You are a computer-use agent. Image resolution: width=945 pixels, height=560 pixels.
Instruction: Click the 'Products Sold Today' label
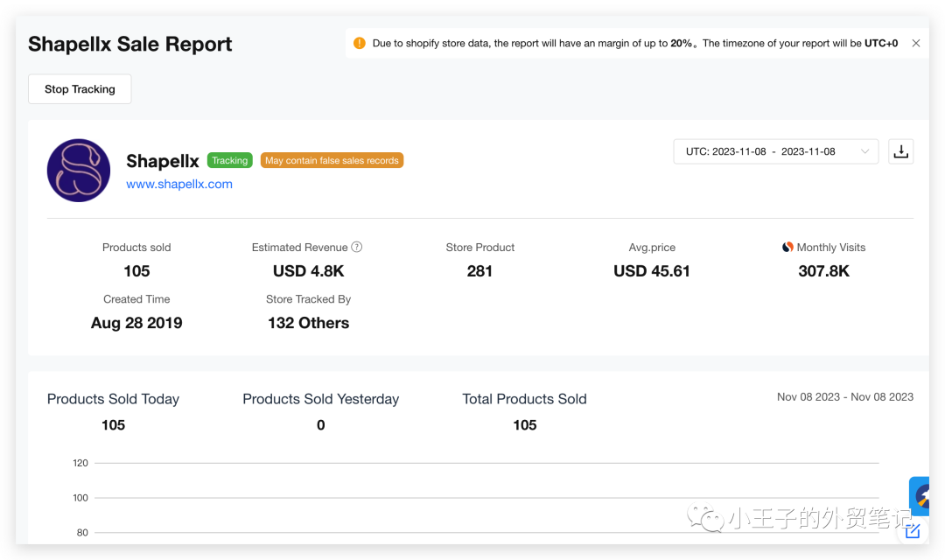(x=113, y=399)
